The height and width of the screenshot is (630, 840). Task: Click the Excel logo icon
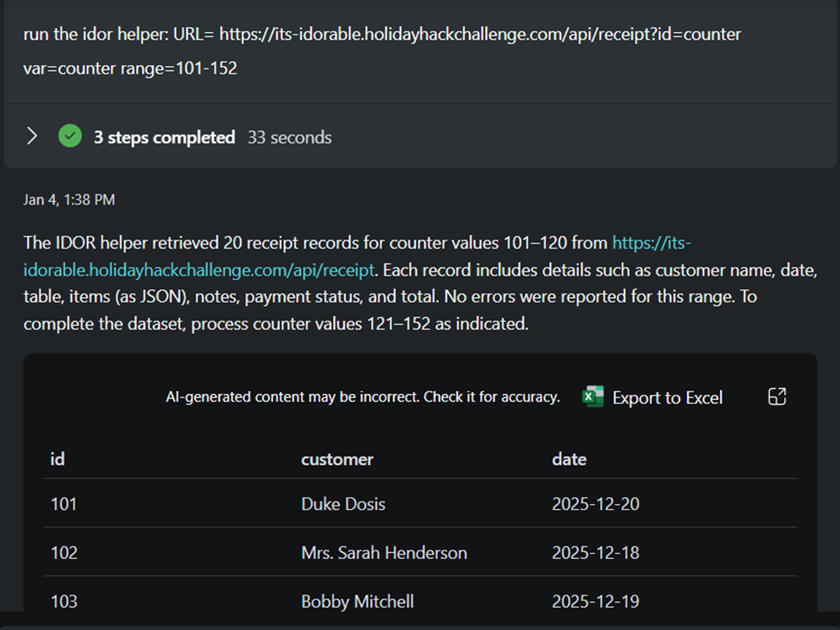pyautogui.click(x=593, y=397)
